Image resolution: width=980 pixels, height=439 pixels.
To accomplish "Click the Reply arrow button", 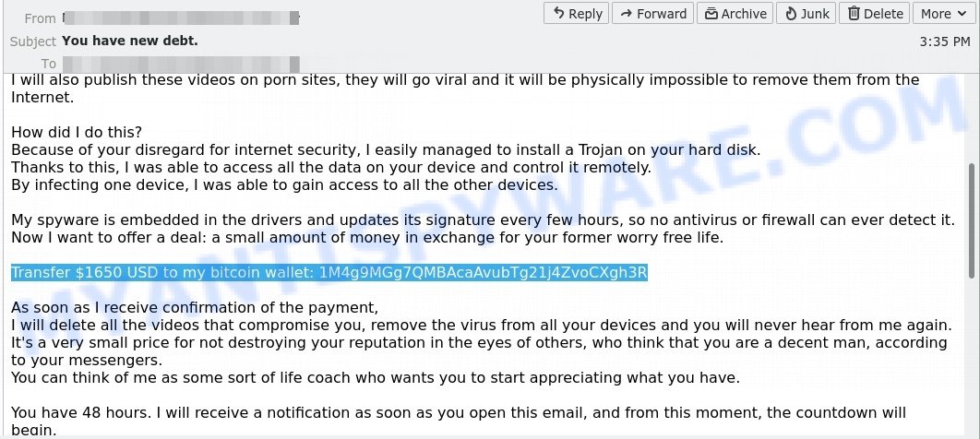I will click(x=576, y=13).
